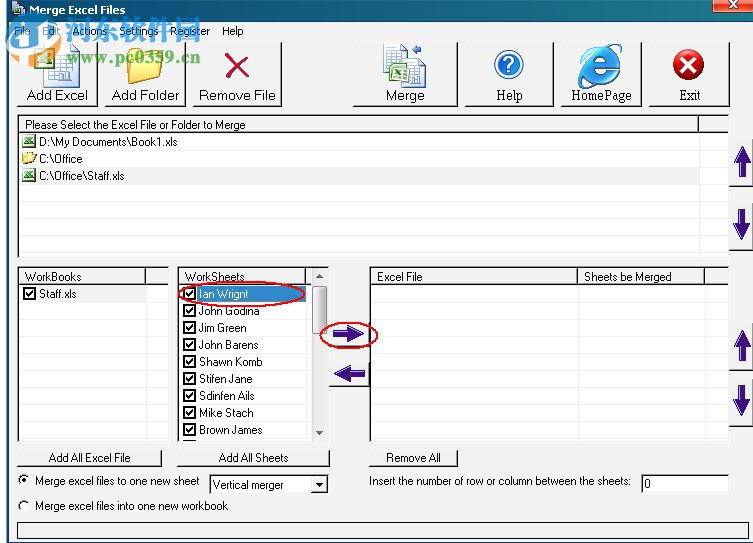Click the Add Excel toolbar icon
This screenshot has width=753, height=543.
[x=57, y=73]
